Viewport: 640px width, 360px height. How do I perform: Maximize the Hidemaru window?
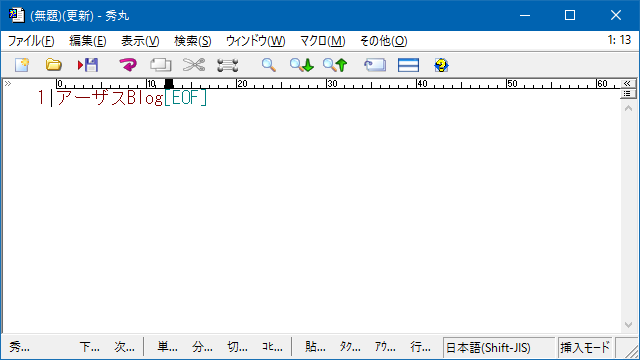[570, 16]
